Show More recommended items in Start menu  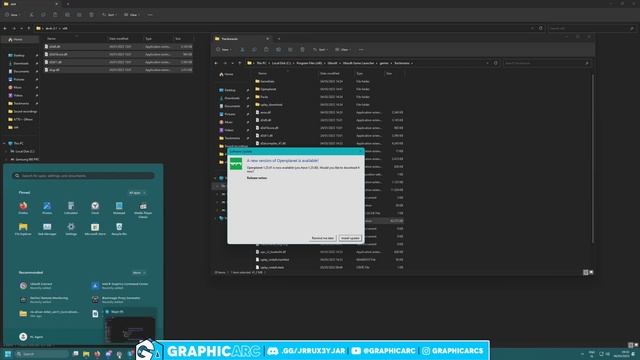[139, 273]
